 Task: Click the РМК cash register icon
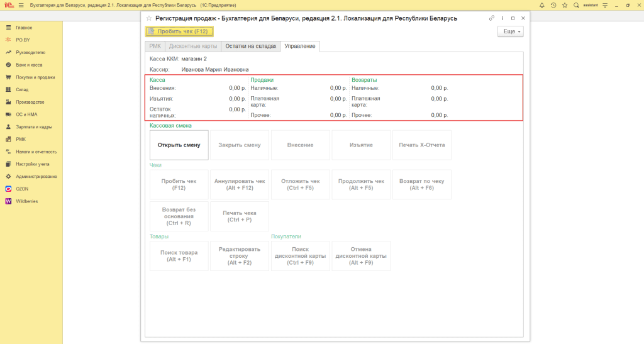[8, 139]
